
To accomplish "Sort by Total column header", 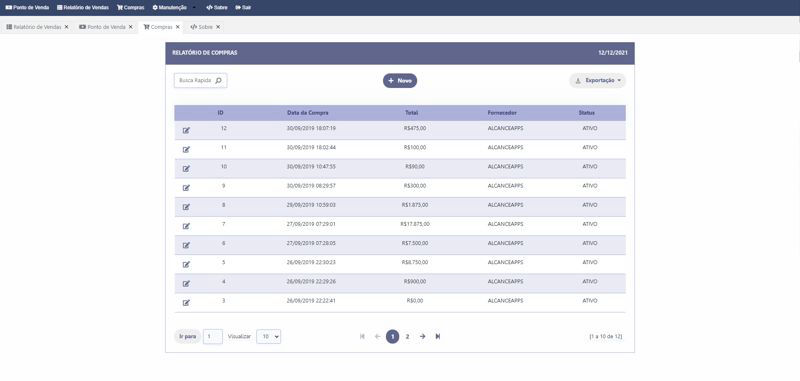I will pos(412,113).
